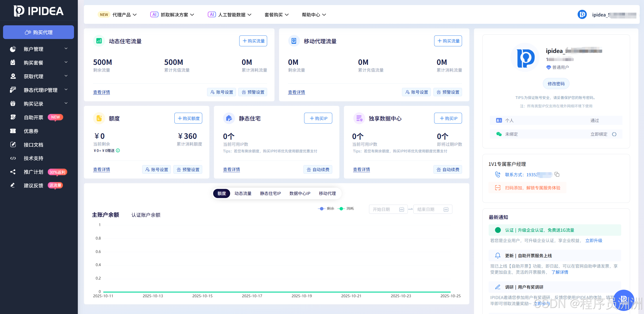
Task: Copy the customer manager phone number
Action: point(557,174)
